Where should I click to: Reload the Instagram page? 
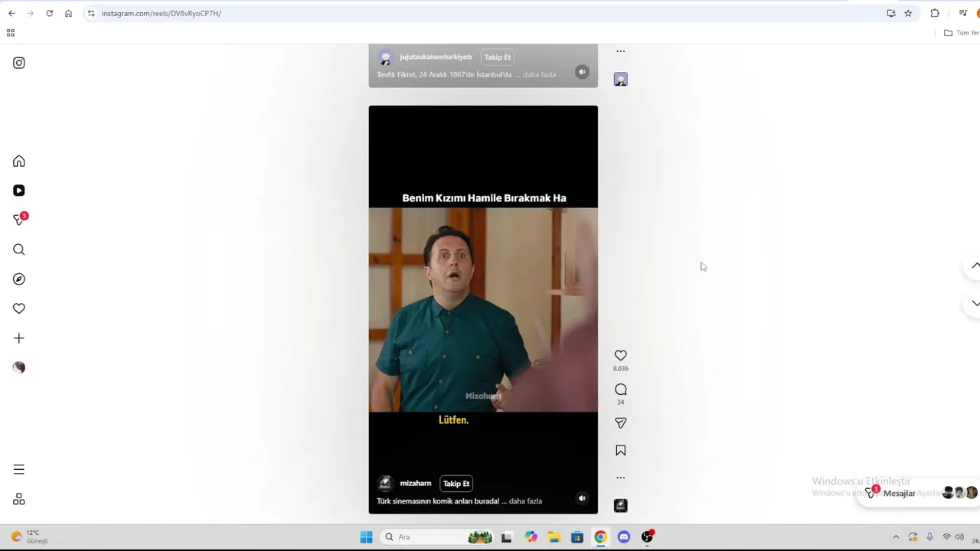point(50,13)
